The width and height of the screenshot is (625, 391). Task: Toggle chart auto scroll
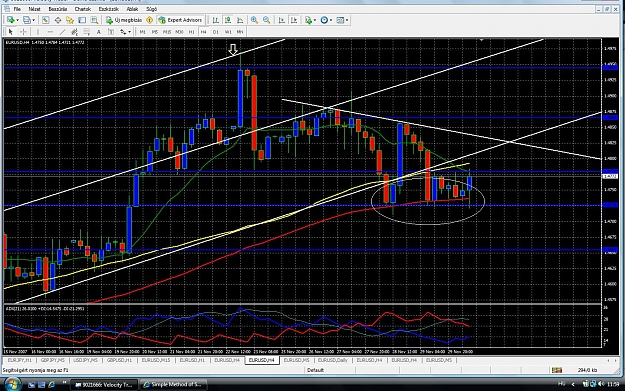pos(281,20)
